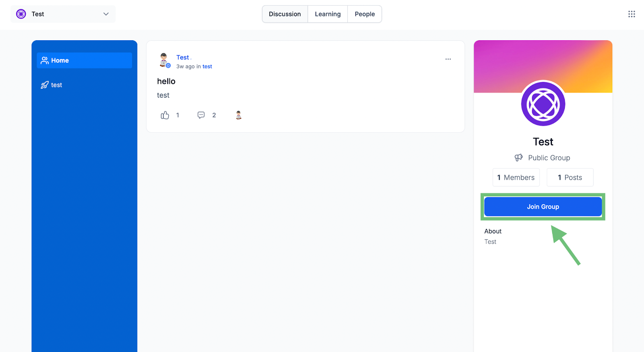Expand the Test group switcher dropdown chevron
644x352 pixels.
pyautogui.click(x=106, y=14)
